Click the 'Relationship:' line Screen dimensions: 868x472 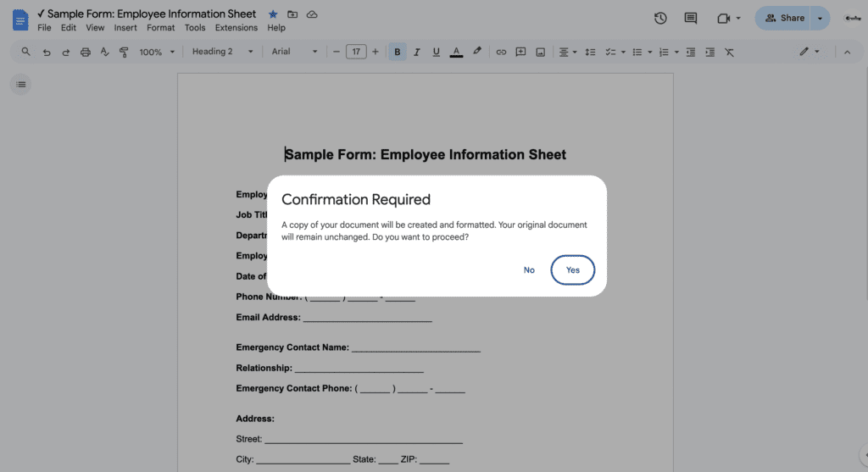(330, 368)
